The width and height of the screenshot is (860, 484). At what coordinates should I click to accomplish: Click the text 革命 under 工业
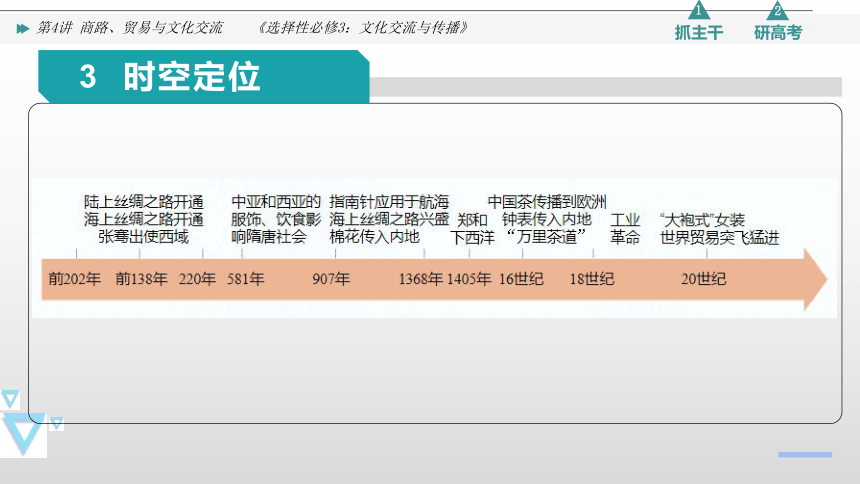coord(625,238)
